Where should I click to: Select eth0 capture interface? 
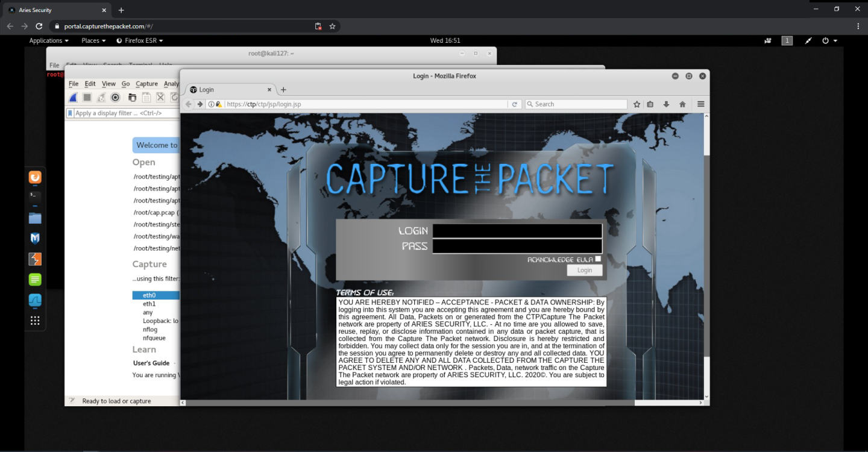pyautogui.click(x=156, y=295)
